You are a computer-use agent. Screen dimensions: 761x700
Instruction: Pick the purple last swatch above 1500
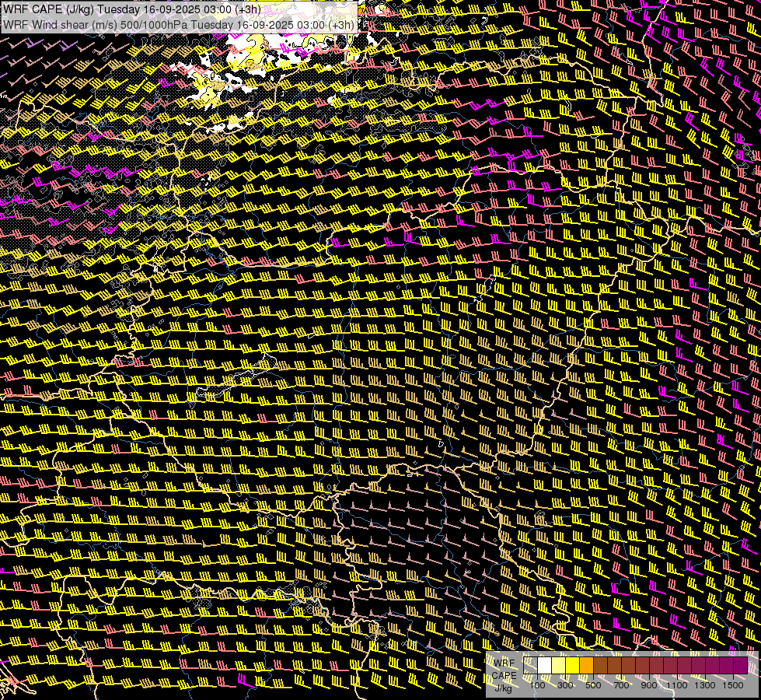(x=741, y=666)
